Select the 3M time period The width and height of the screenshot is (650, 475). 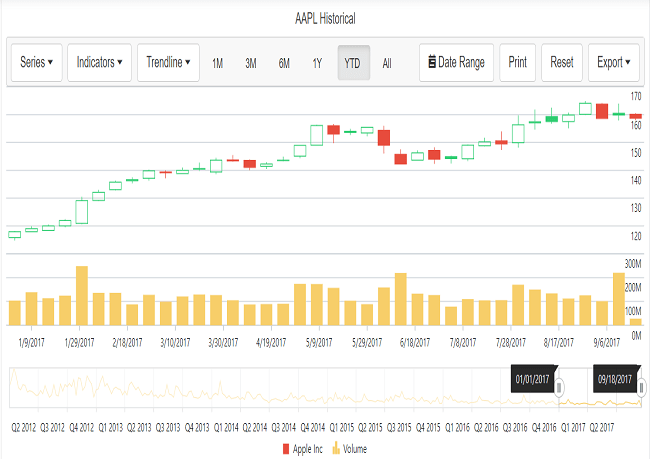coord(251,63)
